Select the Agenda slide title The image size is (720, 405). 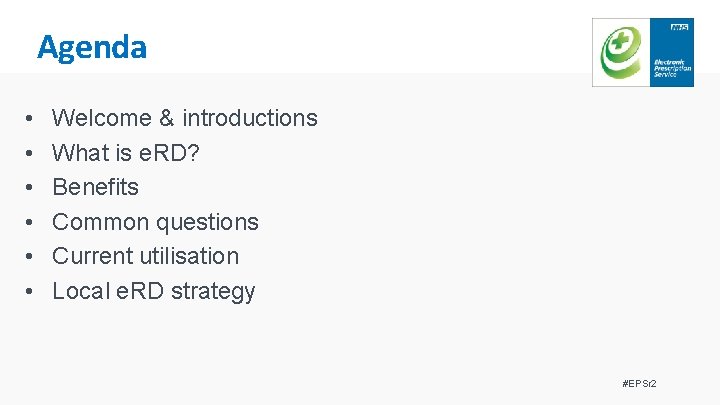coord(92,47)
